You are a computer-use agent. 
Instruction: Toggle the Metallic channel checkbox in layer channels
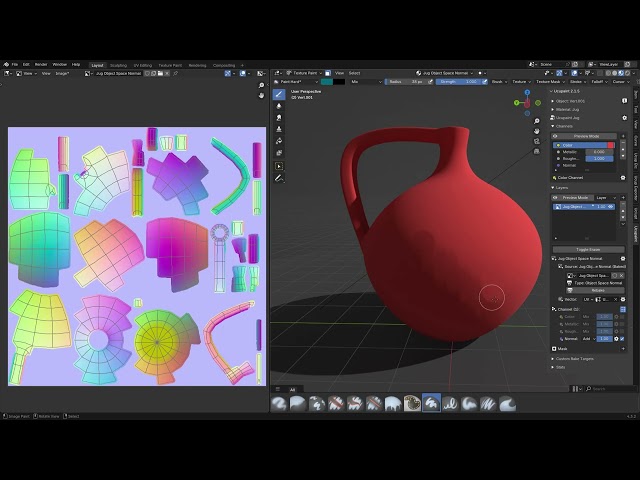pos(622,324)
